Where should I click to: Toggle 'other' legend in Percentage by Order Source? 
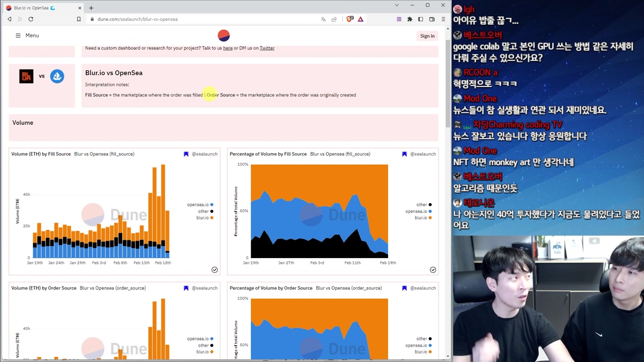tap(424, 339)
